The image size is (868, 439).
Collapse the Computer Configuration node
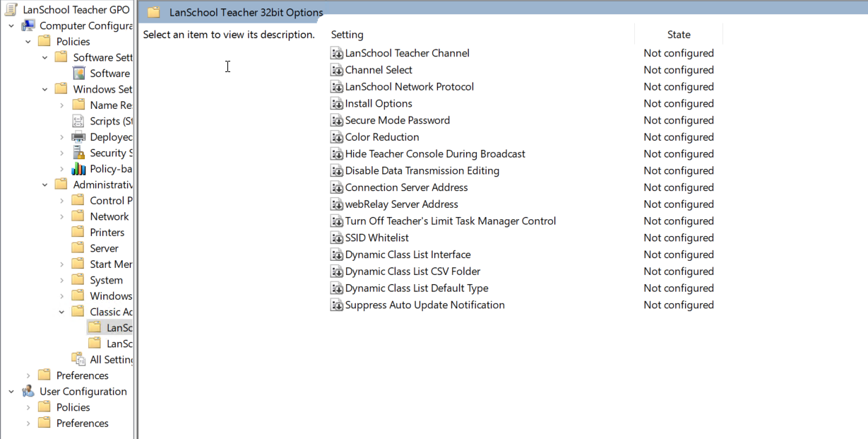[x=11, y=26]
